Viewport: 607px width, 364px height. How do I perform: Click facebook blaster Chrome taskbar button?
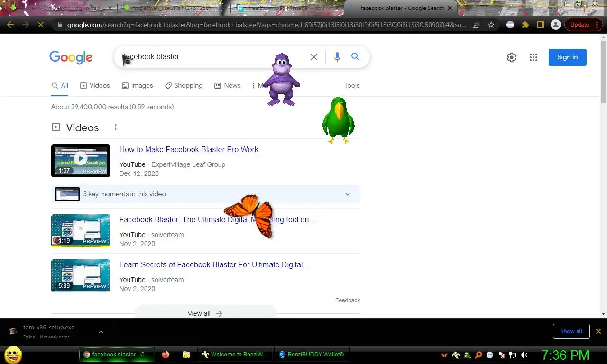click(x=116, y=355)
